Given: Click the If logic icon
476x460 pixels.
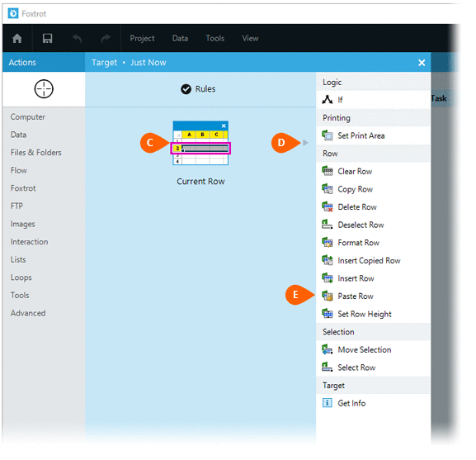Looking at the screenshot, I should (327, 100).
